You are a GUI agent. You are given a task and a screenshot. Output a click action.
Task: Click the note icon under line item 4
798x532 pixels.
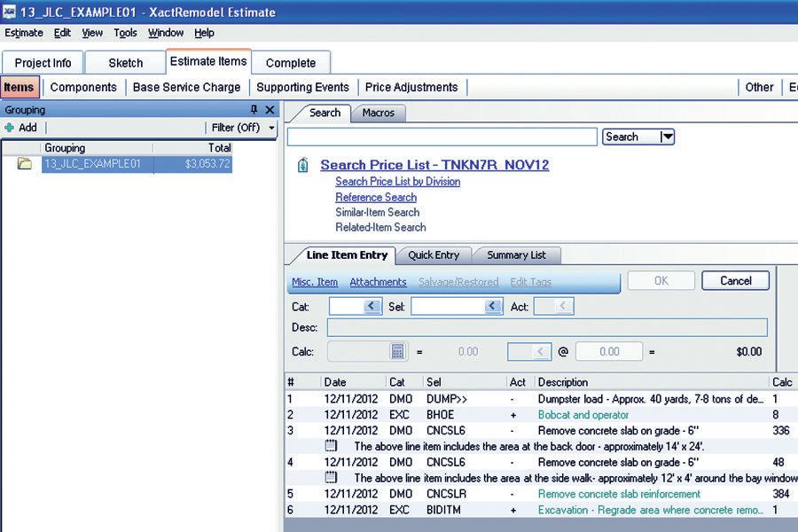tap(331, 477)
